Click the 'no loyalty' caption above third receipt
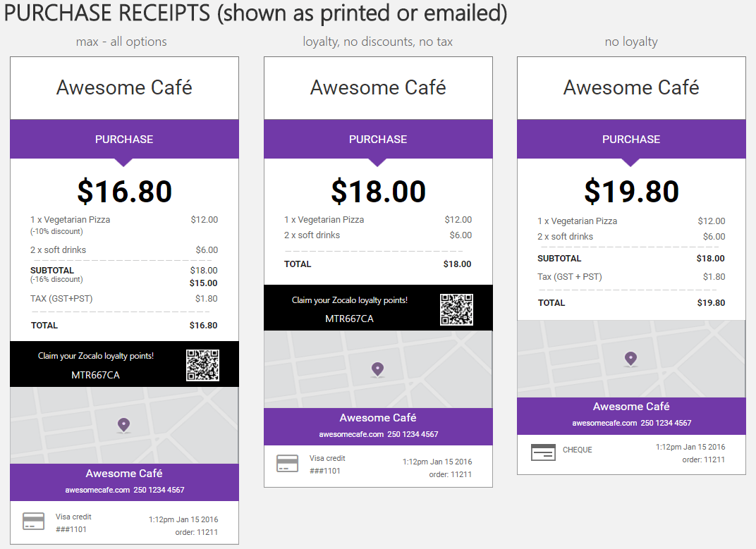756x549 pixels. tap(631, 42)
